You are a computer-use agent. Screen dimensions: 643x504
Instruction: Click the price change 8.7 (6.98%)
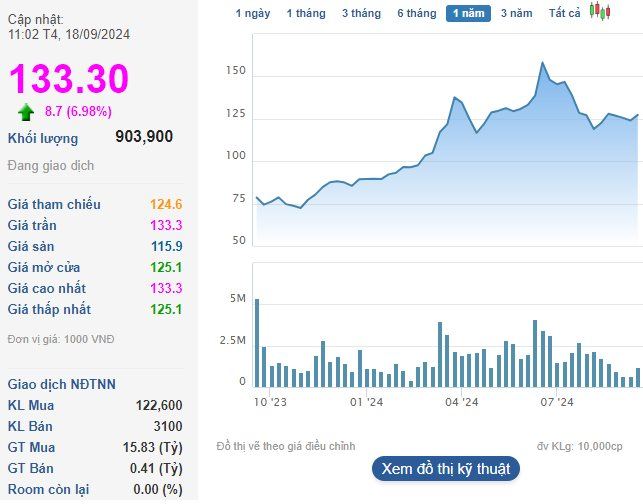[78, 111]
